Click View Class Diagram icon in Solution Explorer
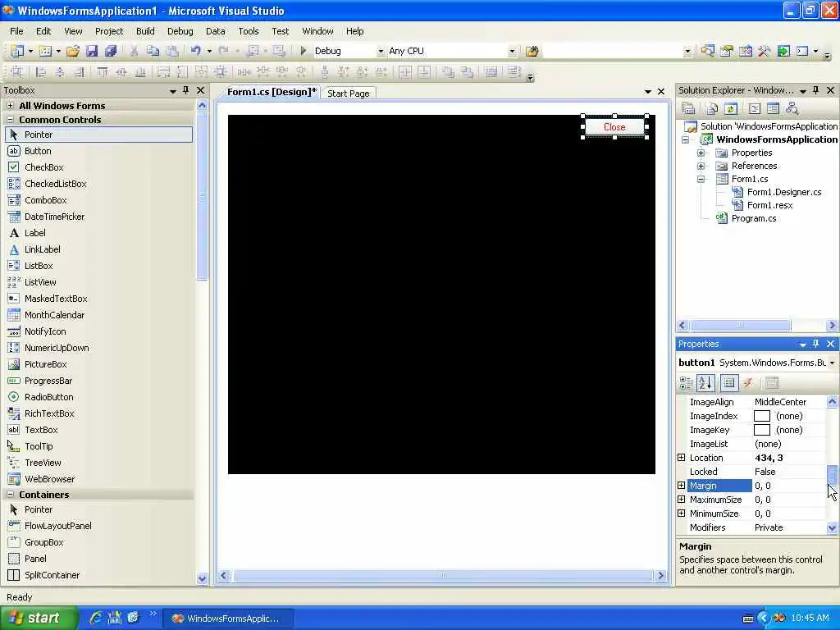The image size is (840, 630). (792, 109)
